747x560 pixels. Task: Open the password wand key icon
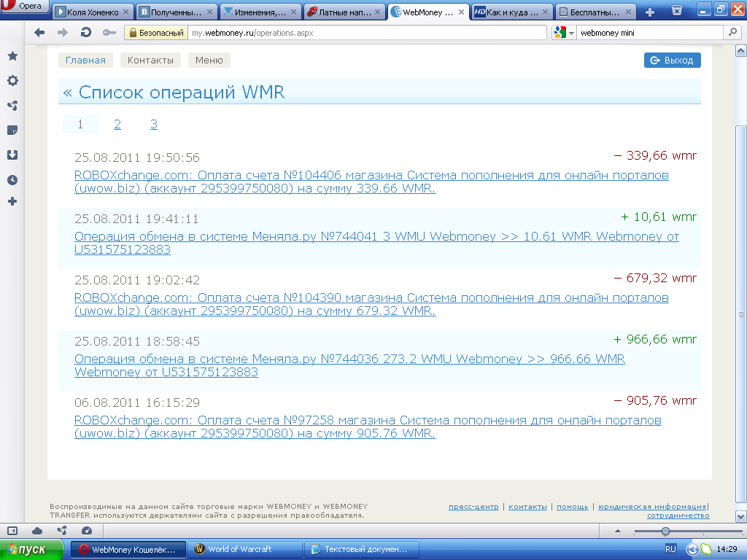pyautogui.click(x=109, y=32)
